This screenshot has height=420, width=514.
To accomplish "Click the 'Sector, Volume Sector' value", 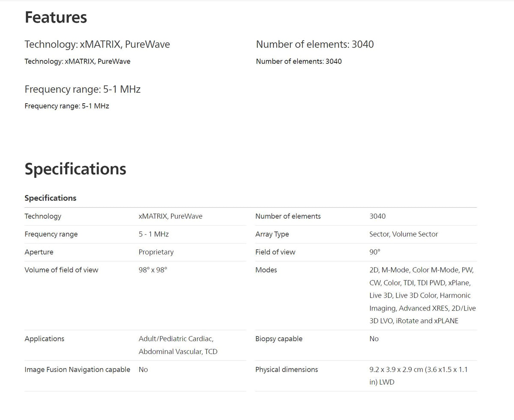I will 403,234.
